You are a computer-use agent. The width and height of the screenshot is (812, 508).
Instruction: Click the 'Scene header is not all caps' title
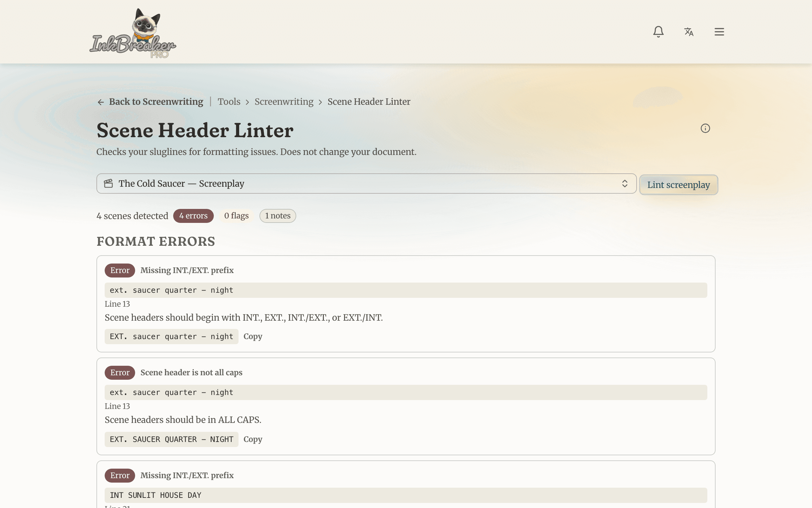[x=191, y=373]
